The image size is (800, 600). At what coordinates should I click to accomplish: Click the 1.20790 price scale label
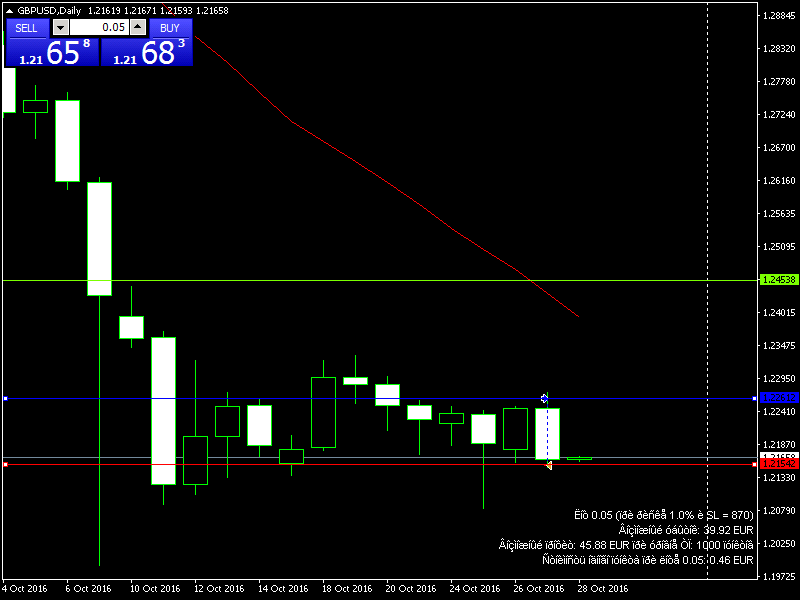point(779,511)
